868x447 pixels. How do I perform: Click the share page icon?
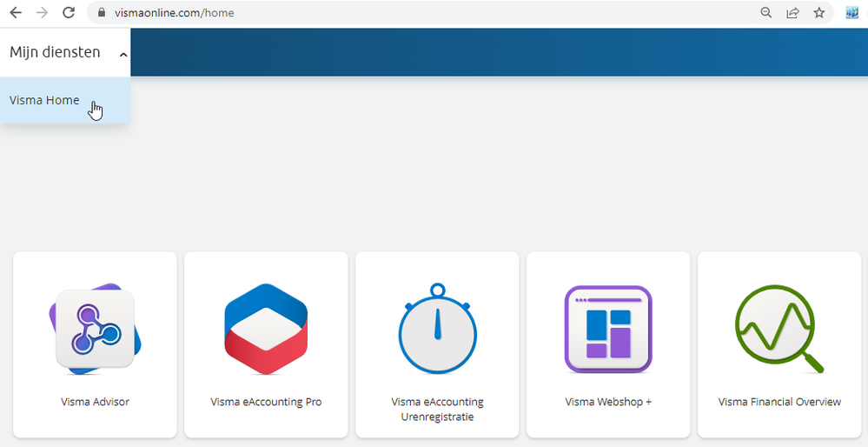click(792, 13)
